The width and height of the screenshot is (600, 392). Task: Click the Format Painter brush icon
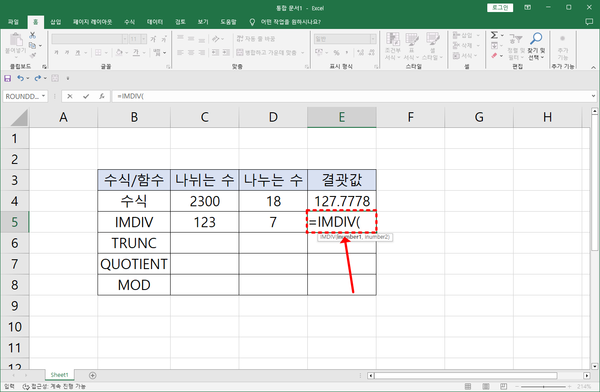pos(33,56)
